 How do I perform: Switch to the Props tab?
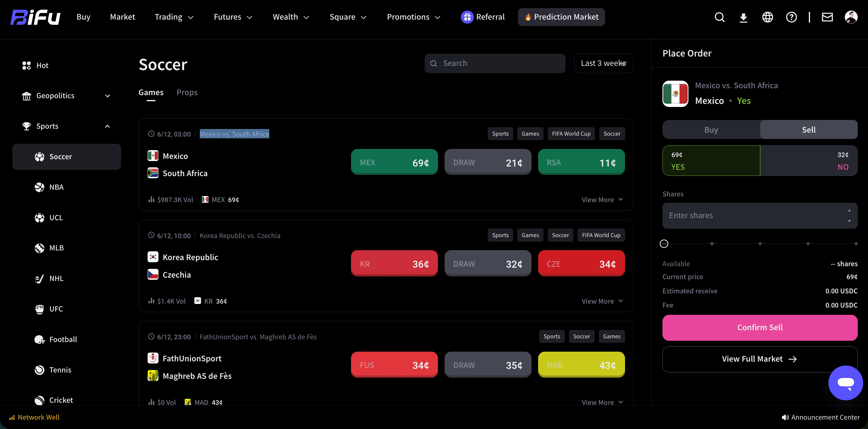pyautogui.click(x=187, y=92)
